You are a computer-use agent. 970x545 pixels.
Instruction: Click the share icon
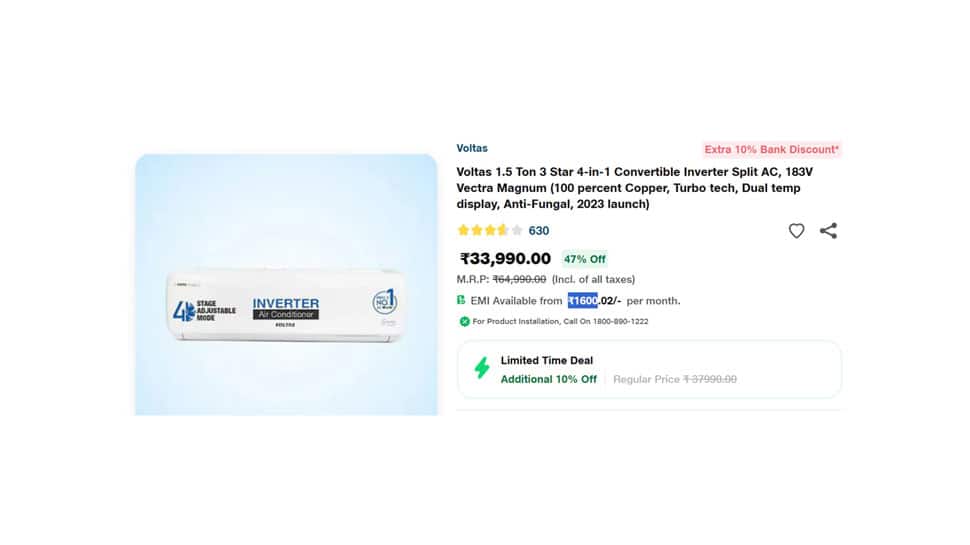[x=828, y=231]
